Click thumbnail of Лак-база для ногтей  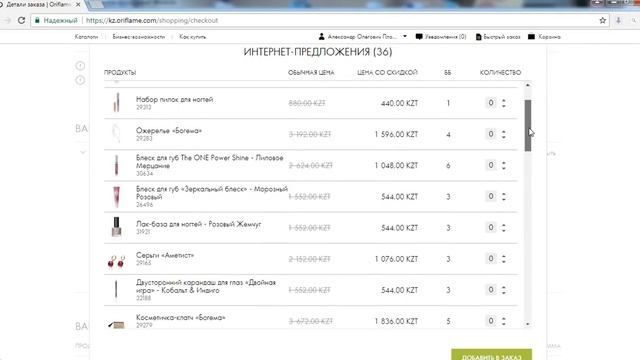pos(116,227)
